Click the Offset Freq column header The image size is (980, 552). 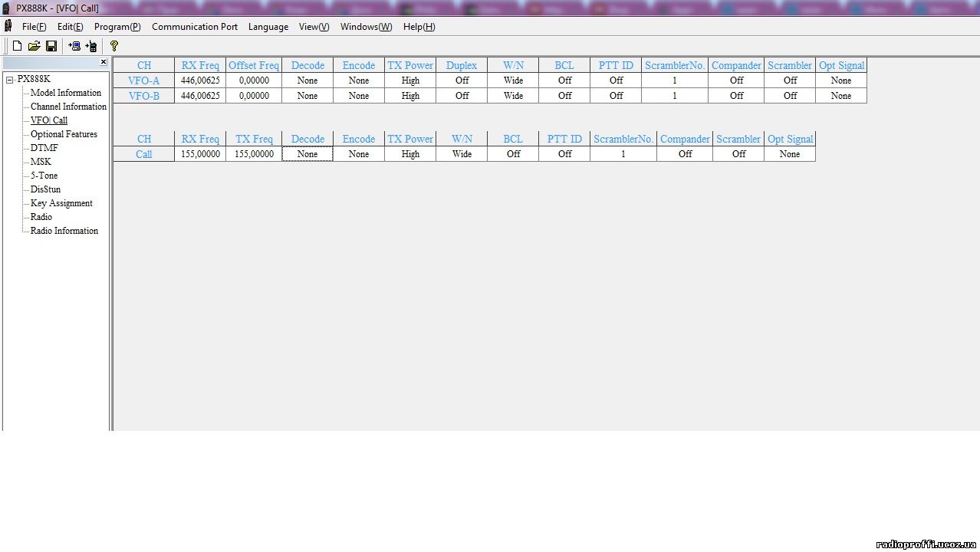[x=254, y=65]
